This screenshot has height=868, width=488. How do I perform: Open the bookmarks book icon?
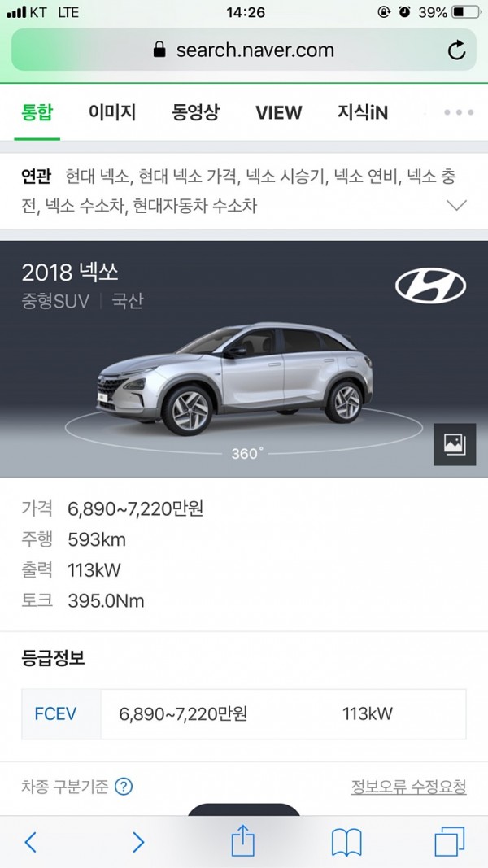[346, 843]
